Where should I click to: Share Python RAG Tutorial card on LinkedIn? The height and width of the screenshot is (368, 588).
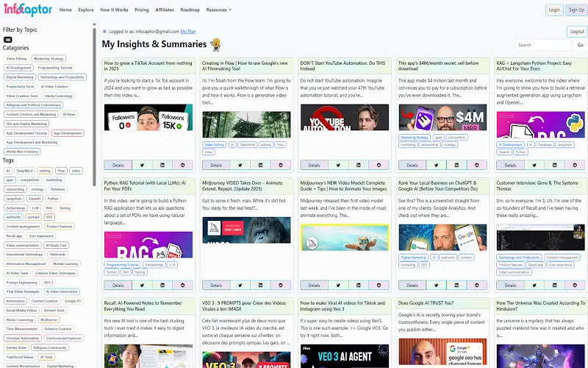click(162, 285)
